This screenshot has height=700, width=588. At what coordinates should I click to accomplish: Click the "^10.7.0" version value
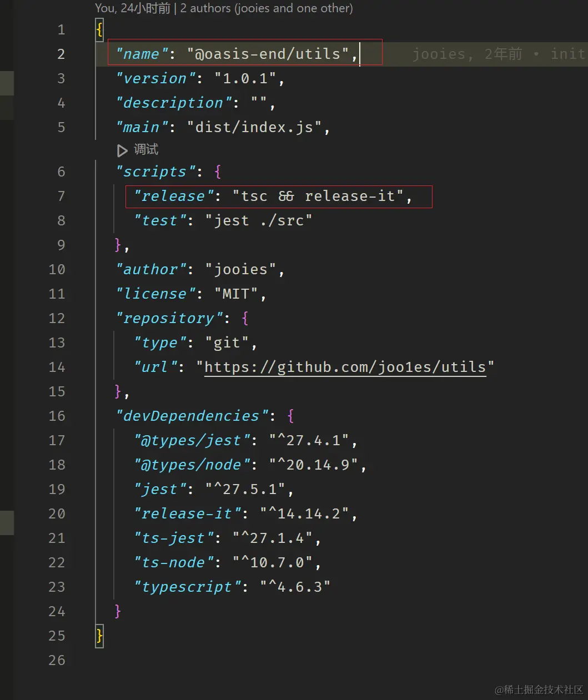coord(273,562)
